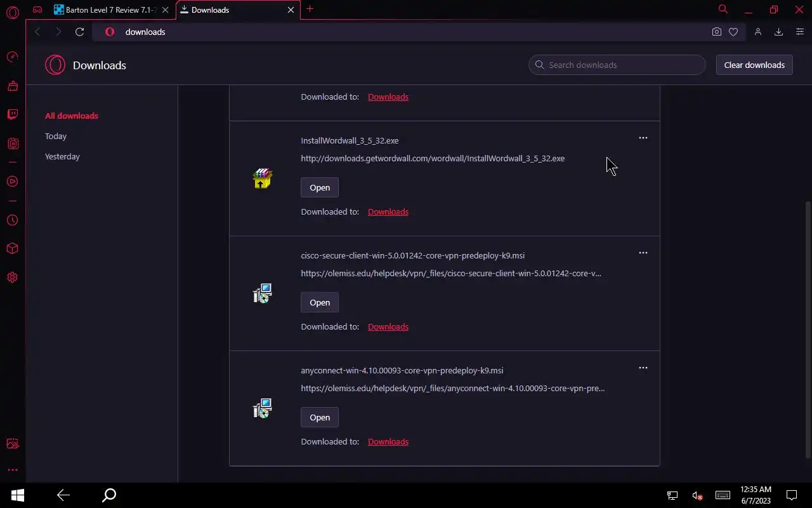Open Downloads folder link for cisco-secure-client
The width and height of the screenshot is (812, 508).
(388, 326)
